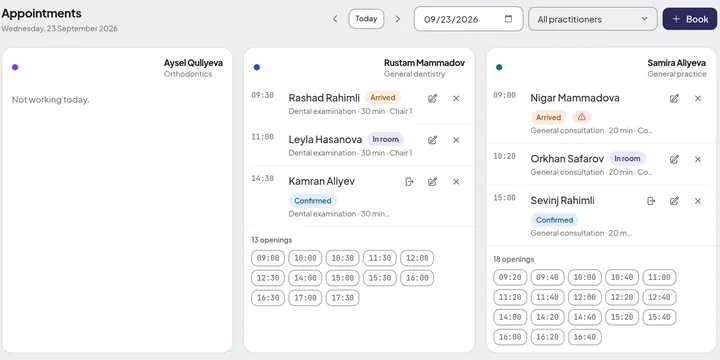The height and width of the screenshot is (360, 720).
Task: Select Rustam Mammadov's 09:00 opening
Action: click(x=268, y=258)
